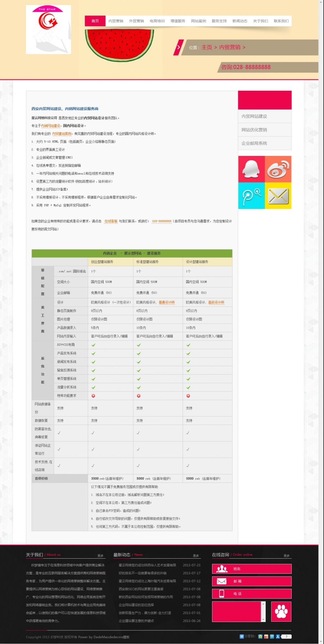Click the watermelon banner image
The width and height of the screenshot is (324, 644).
119,45
